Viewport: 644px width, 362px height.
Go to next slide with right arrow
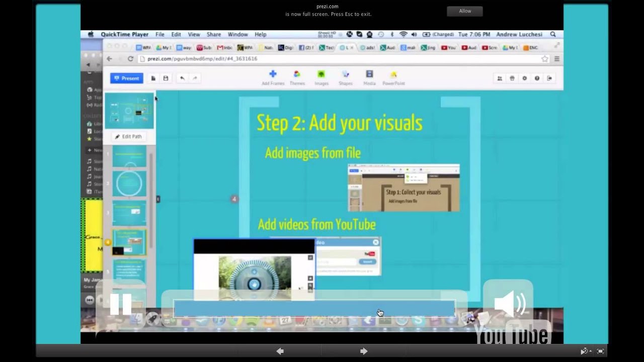pos(364,351)
